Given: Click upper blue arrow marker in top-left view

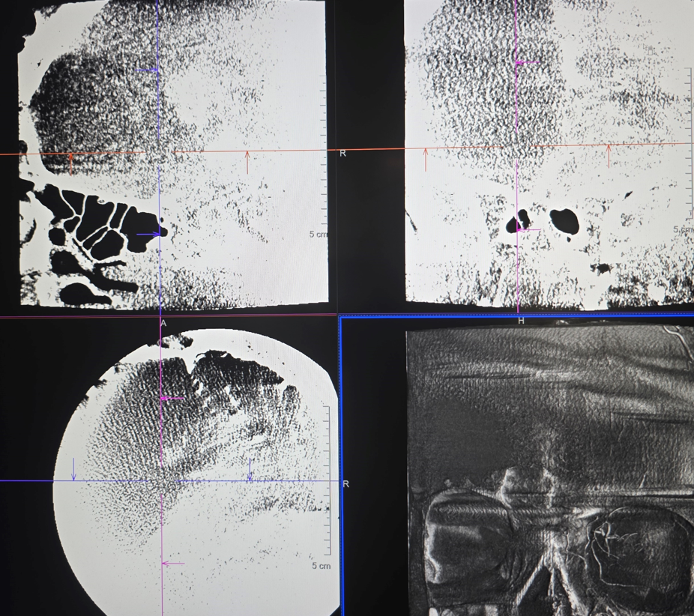Looking at the screenshot, I should tap(147, 70).
